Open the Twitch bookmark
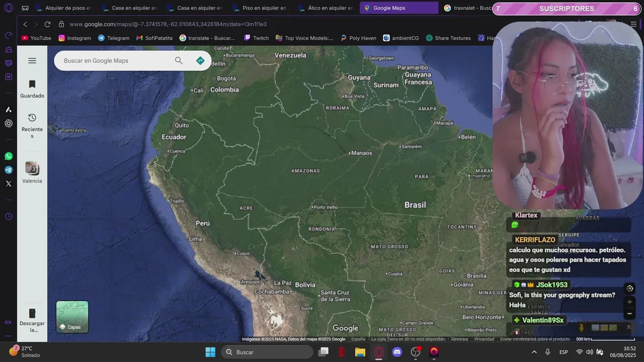The image size is (644, 362). tap(256, 38)
